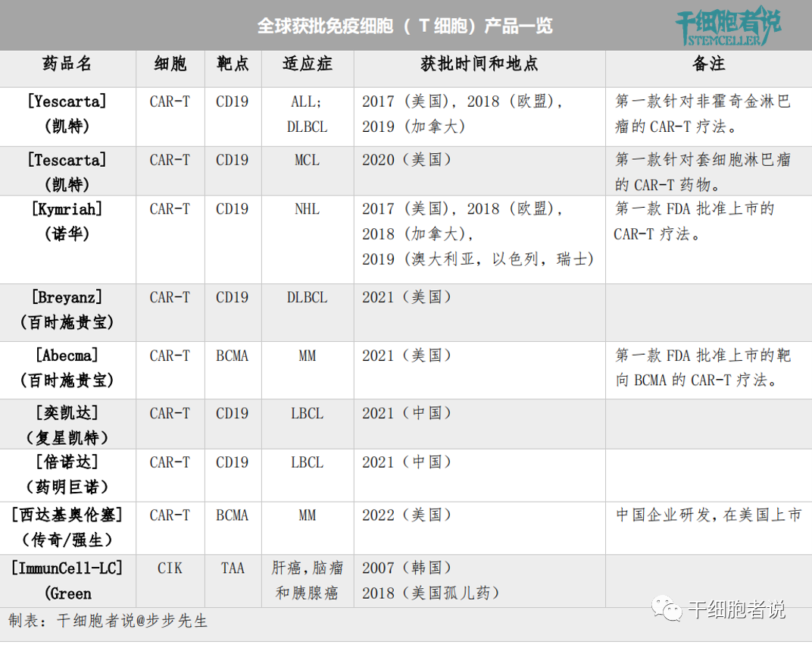
Task: Select the 肝癌,脑瘤和胰腺癌 indication cell
Action: point(307,581)
